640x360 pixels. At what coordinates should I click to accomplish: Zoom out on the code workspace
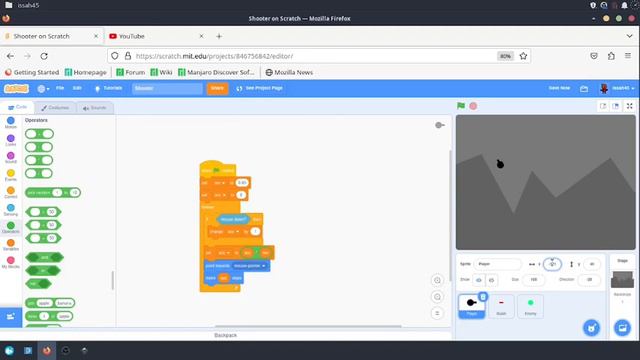[437, 297]
